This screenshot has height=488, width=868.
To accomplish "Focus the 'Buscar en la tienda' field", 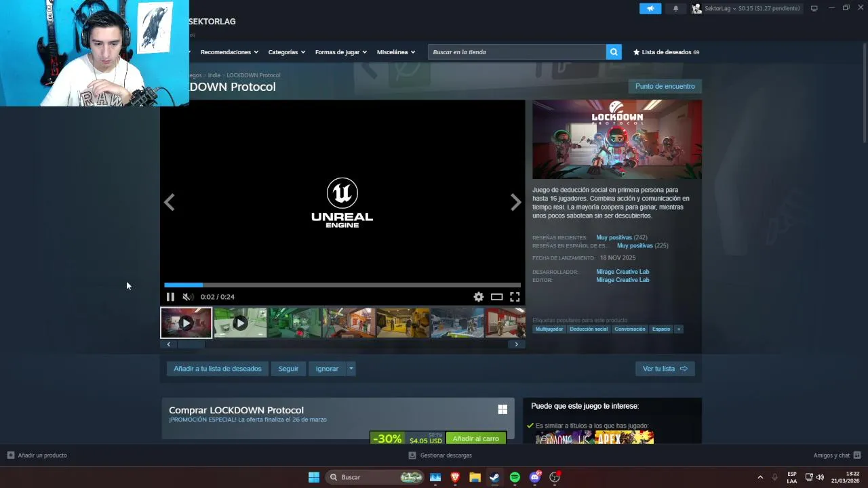I will pos(517,52).
